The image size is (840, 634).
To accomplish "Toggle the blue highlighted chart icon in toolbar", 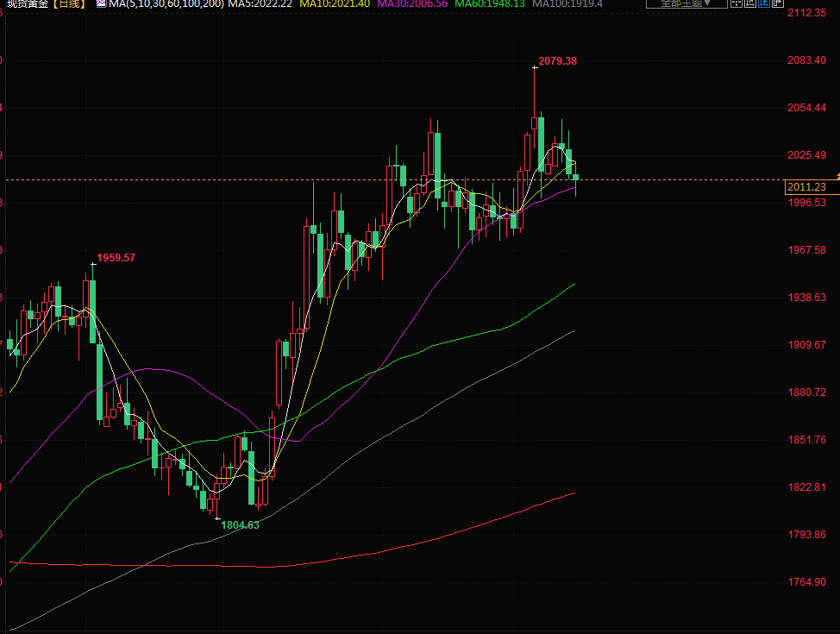I will pos(764,3).
